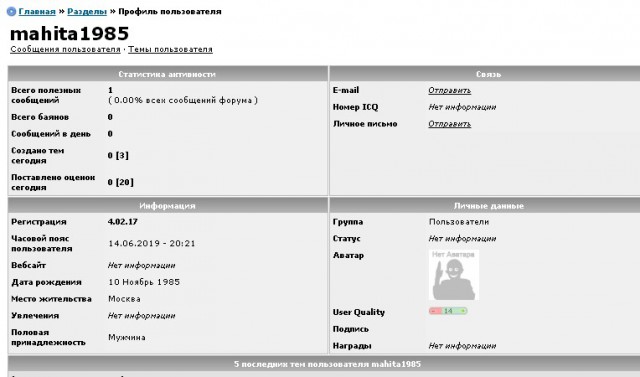Click the Поставлено оценок сегодня value 0 [20]
640x377 pixels.
coord(120,182)
